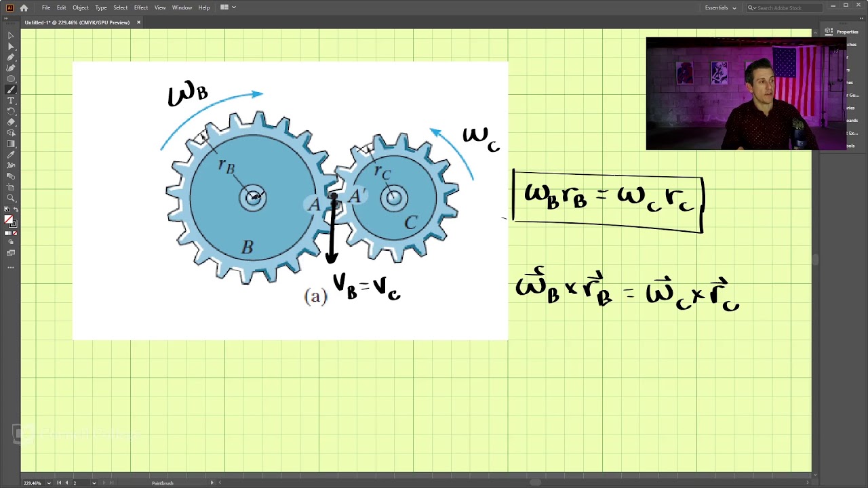The width and height of the screenshot is (868, 488).
Task: Go to previous artboard button
Action: [66, 483]
